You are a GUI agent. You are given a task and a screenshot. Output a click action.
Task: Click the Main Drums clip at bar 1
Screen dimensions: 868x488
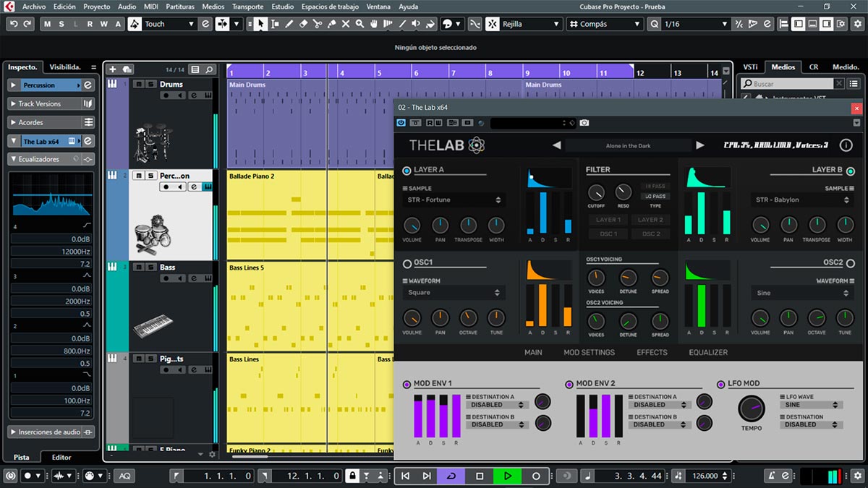click(374, 124)
